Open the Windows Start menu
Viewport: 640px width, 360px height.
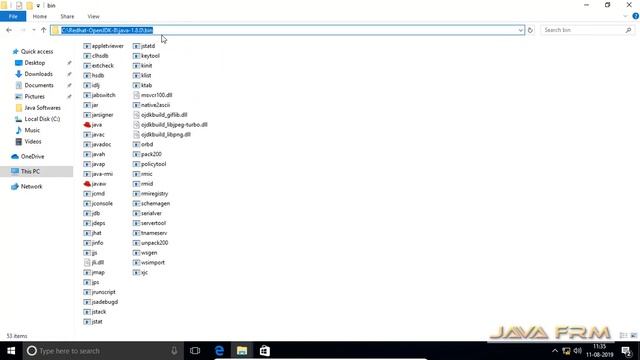(11, 351)
